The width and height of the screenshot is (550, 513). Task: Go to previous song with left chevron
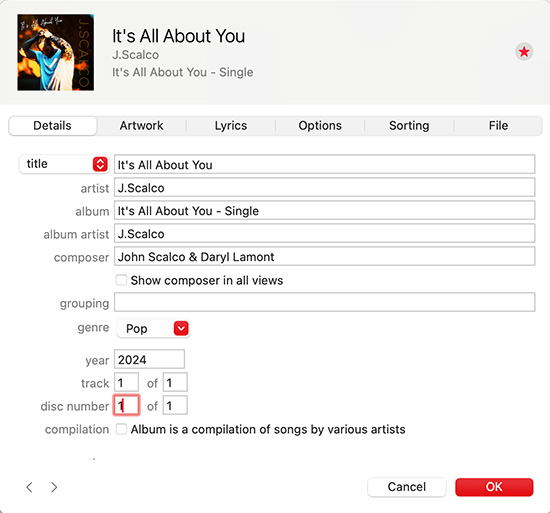[29, 487]
